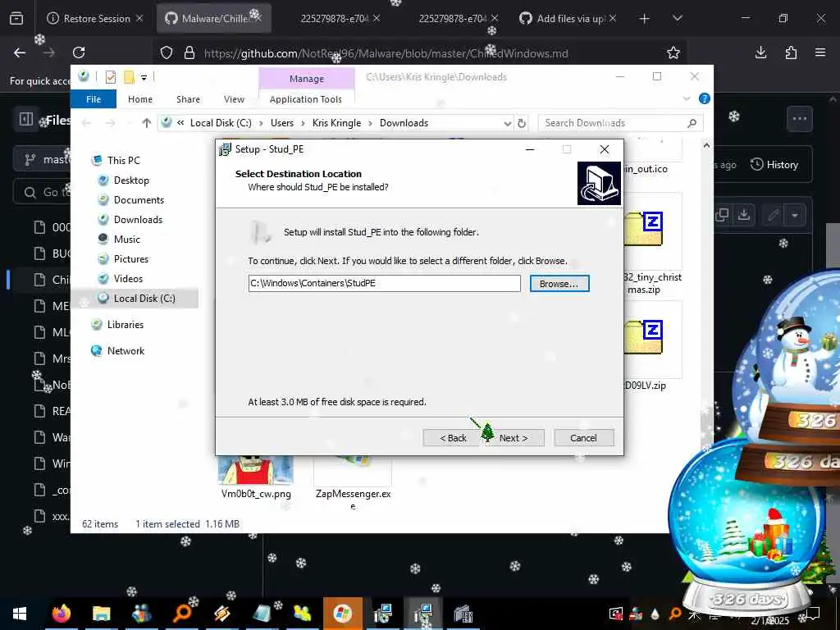Go back in the Firefox browser
840x630 pixels.
point(20,52)
